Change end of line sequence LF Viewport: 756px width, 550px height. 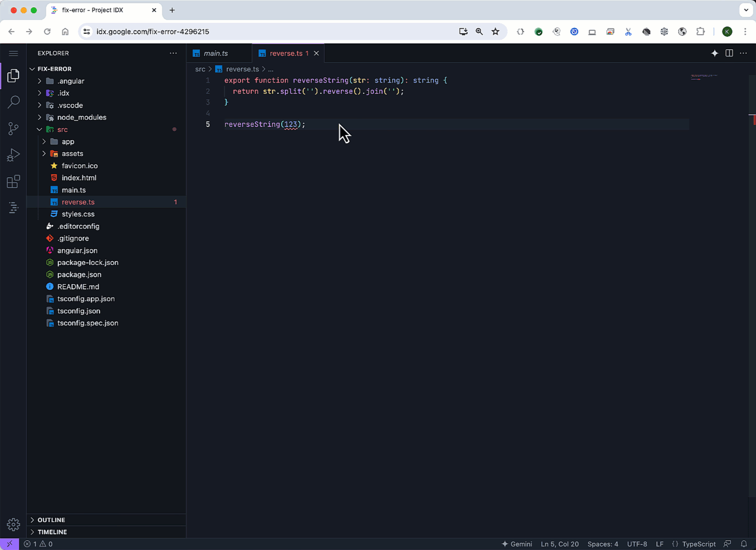[x=660, y=544]
